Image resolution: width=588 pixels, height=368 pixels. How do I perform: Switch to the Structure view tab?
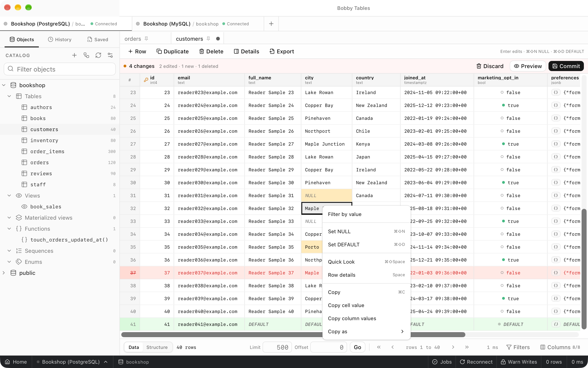(x=157, y=347)
